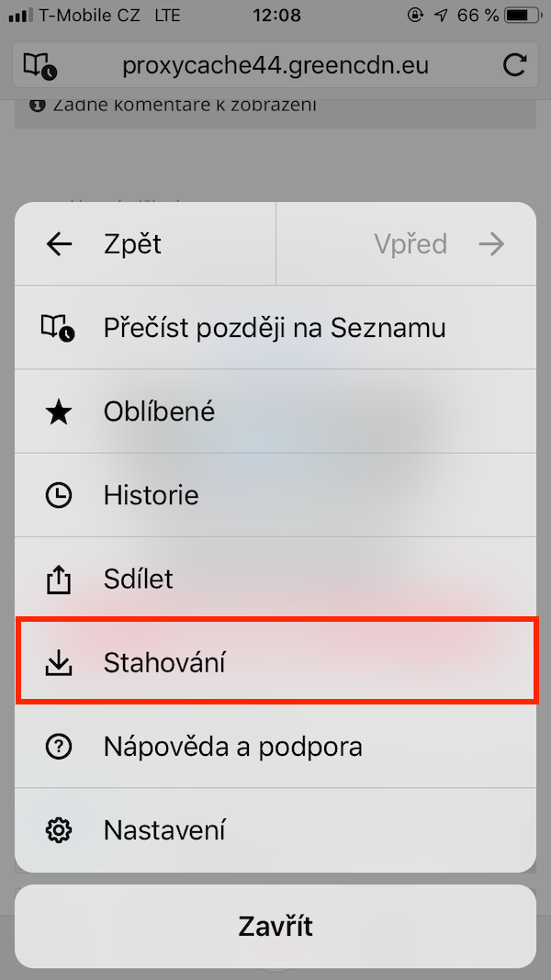Viewport: 551px width, 980px height.
Task: Choose Přečíst později na Seznamu
Action: pos(275,328)
